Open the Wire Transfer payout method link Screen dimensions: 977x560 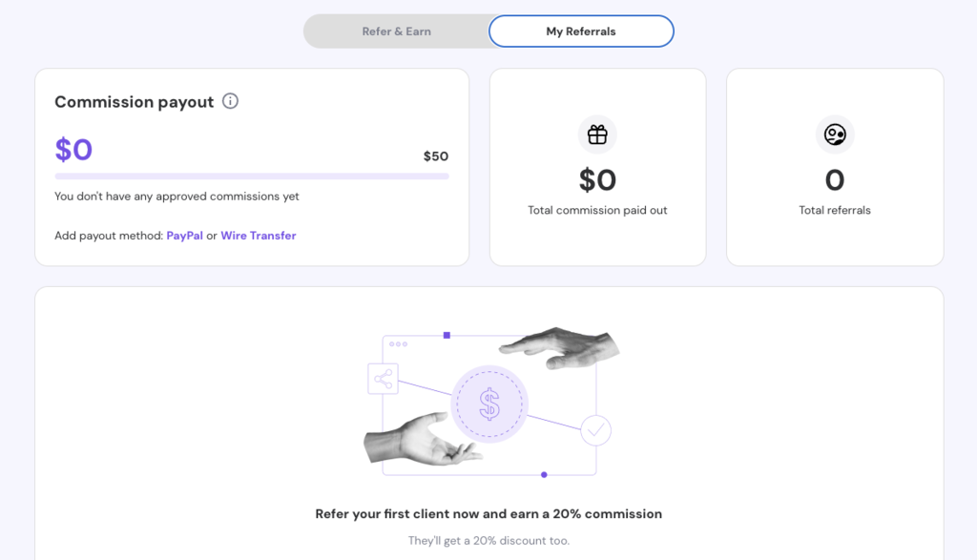click(258, 235)
